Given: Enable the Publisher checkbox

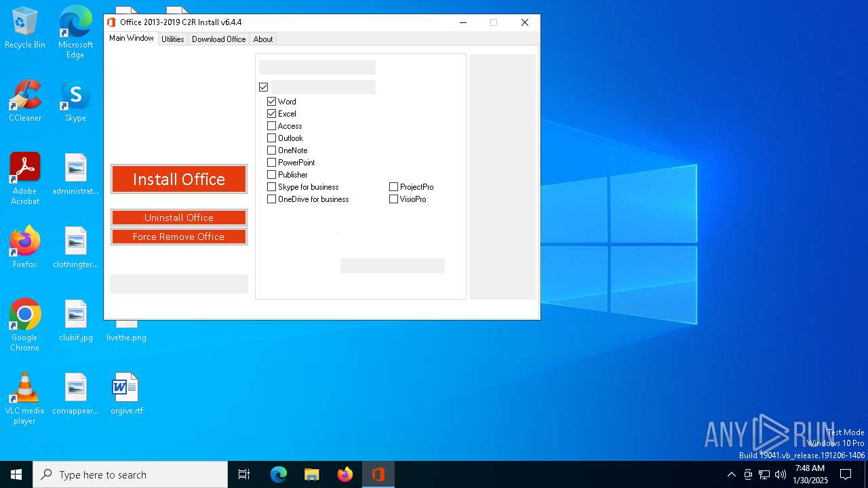Looking at the screenshot, I should (271, 175).
